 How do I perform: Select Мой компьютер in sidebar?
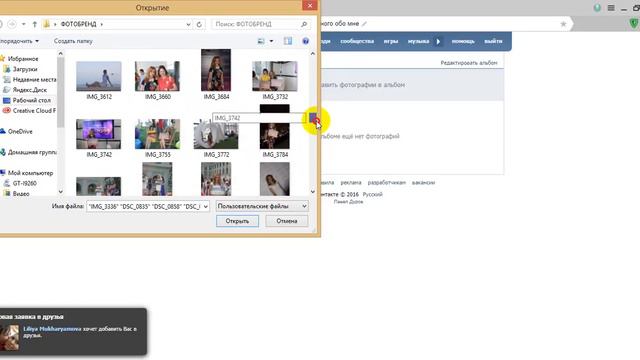click(30, 173)
